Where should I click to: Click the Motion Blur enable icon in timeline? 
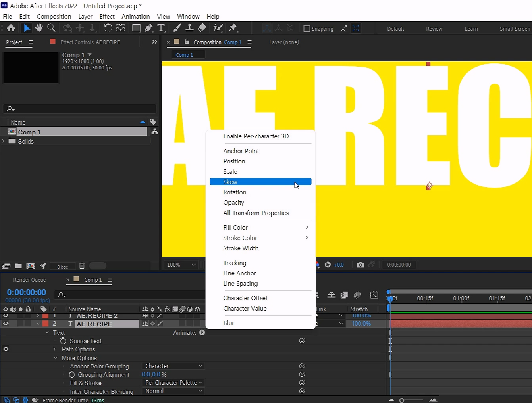[x=357, y=295]
